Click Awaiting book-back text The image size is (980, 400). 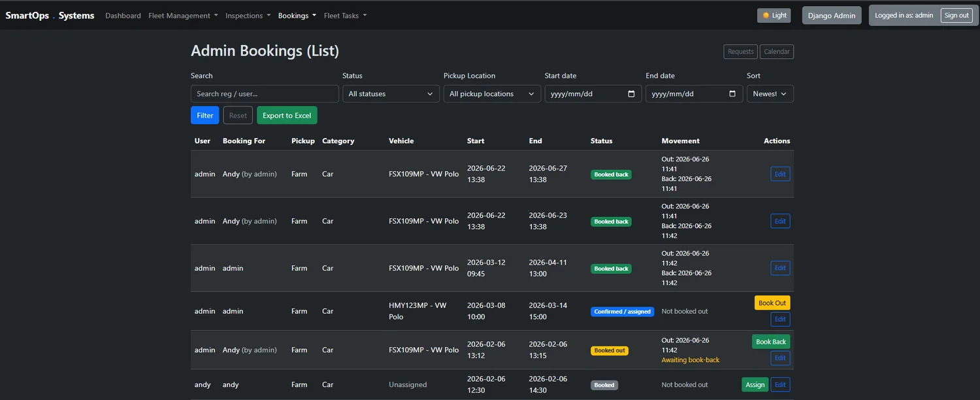pos(690,360)
